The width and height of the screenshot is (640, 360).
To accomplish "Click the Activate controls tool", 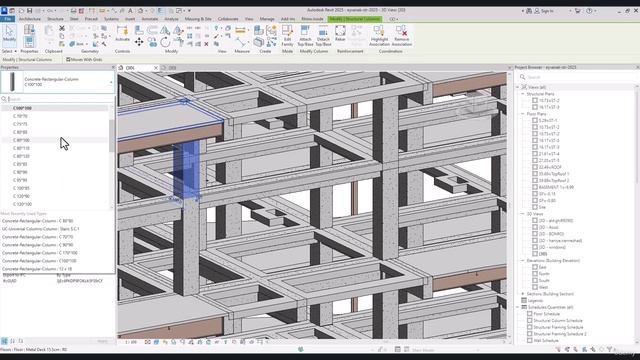I will tap(122, 33).
